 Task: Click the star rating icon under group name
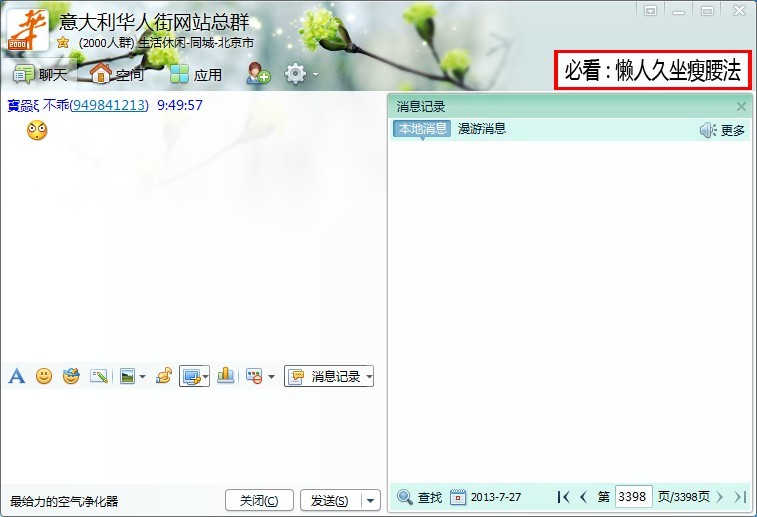pos(63,42)
